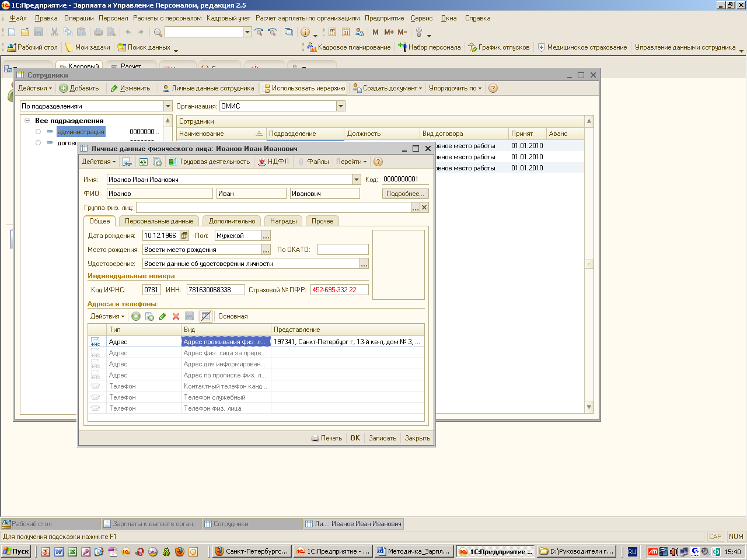Click the department tree scrollbar up arrow
This screenshot has height=560, width=747.
(168, 121)
